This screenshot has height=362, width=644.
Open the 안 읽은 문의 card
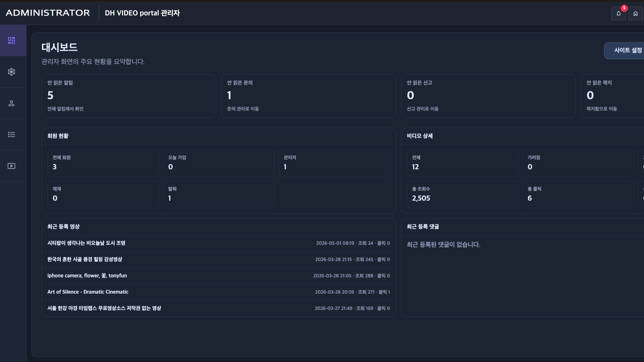click(x=309, y=96)
